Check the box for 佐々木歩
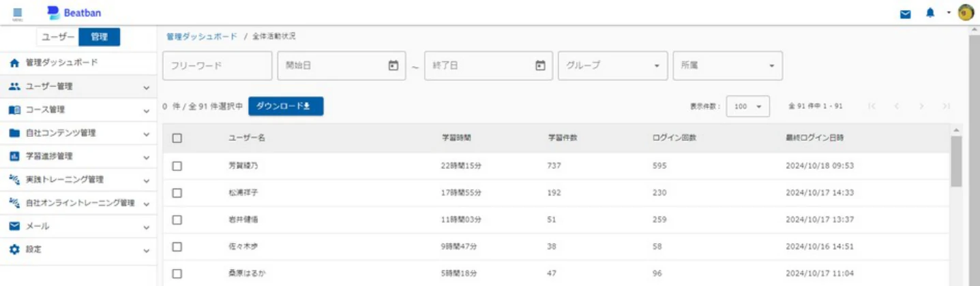 tap(177, 247)
